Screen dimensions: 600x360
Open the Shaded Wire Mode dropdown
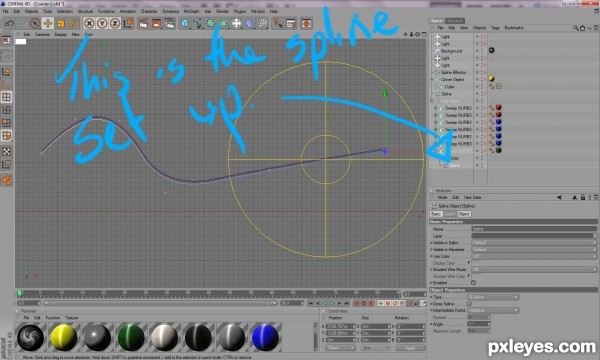(x=534, y=270)
